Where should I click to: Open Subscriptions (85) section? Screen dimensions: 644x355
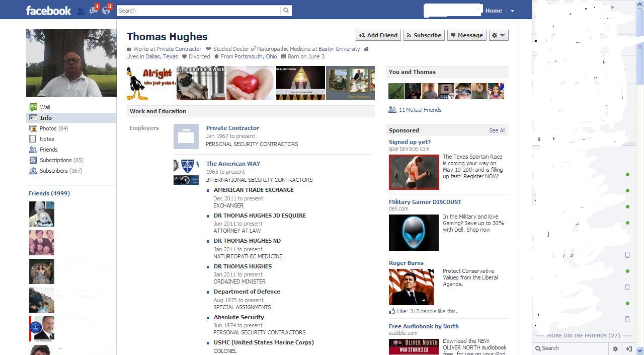[61, 160]
